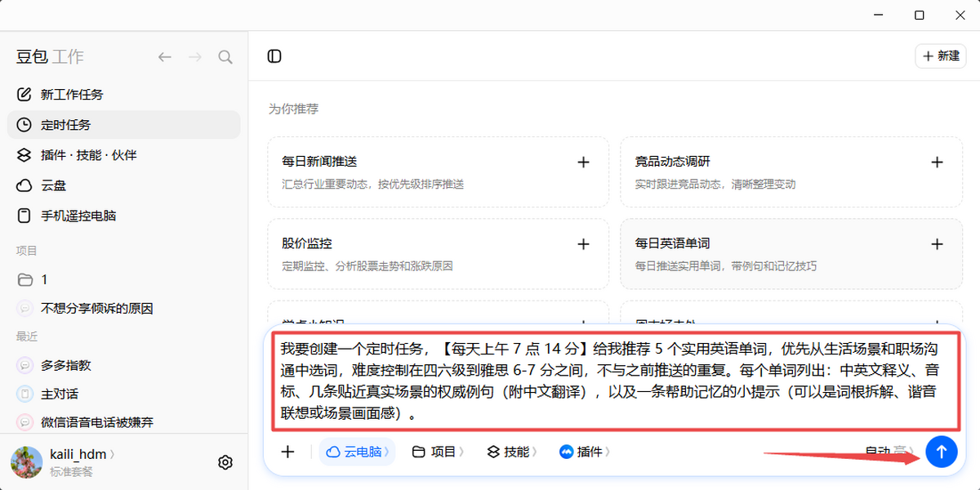This screenshot has height=490, width=980.
Task: Select 定时任务 in the sidebar
Action: pyautogui.click(x=123, y=125)
